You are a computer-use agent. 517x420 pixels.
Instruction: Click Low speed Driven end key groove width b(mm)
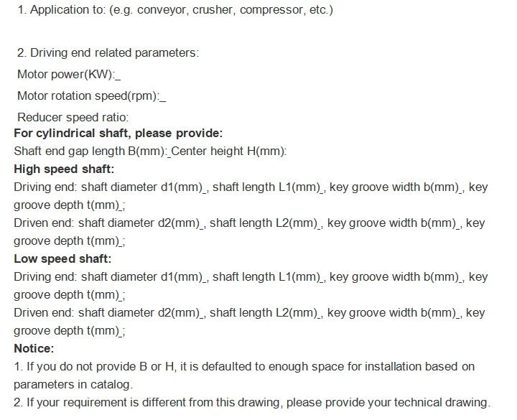click(392, 313)
